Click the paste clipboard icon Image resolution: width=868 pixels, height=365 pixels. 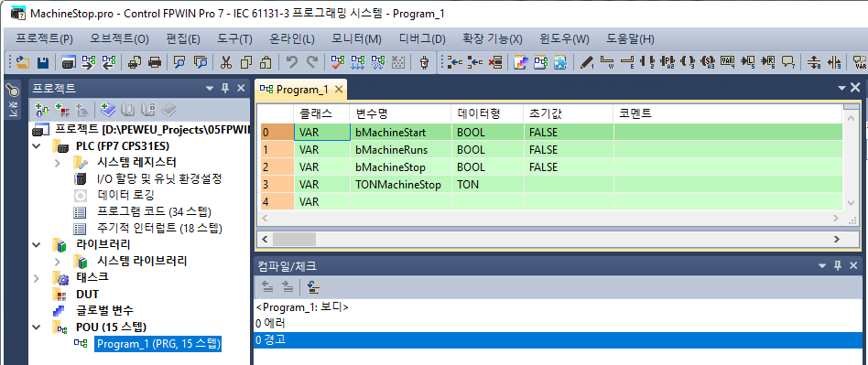click(x=266, y=62)
